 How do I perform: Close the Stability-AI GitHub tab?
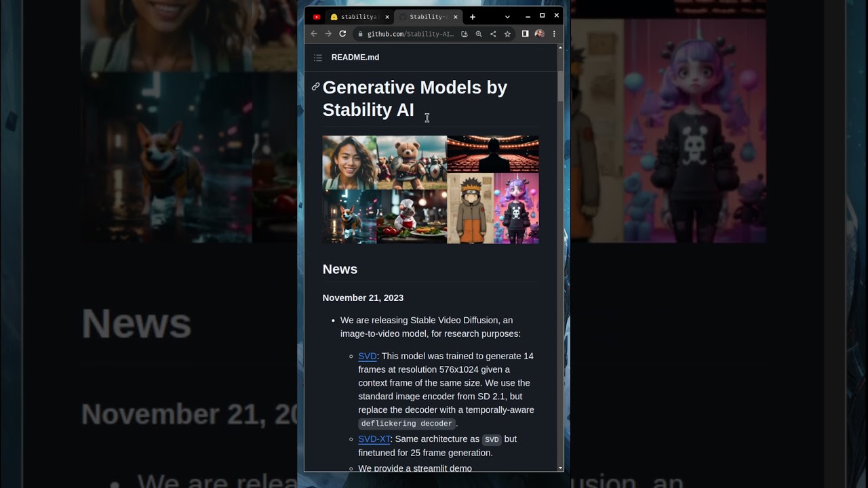pos(456,17)
